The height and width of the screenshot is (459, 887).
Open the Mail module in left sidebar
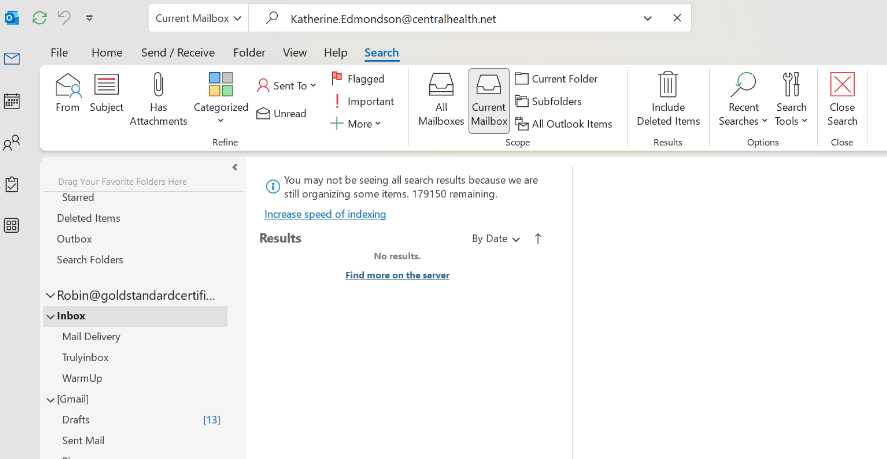(x=12, y=58)
